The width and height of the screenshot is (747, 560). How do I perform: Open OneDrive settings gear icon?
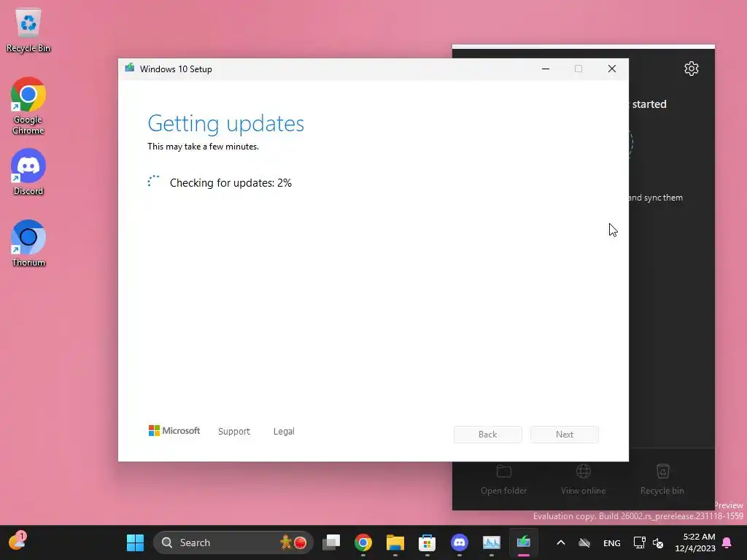692,69
